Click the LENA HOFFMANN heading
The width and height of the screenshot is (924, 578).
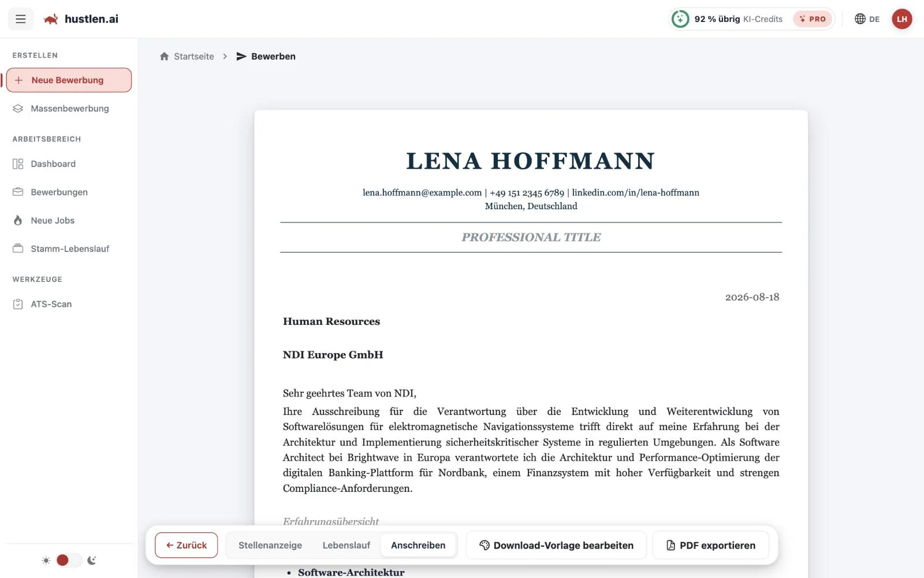pyautogui.click(x=531, y=161)
